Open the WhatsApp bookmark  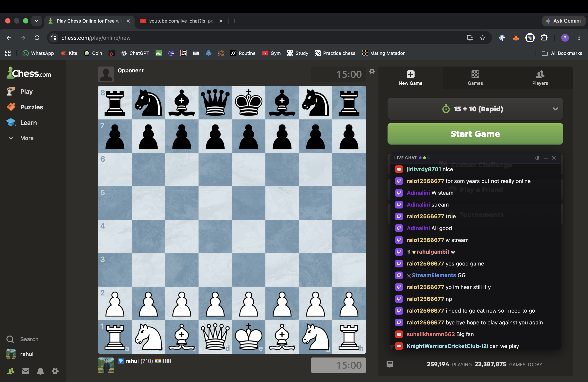[x=38, y=53]
